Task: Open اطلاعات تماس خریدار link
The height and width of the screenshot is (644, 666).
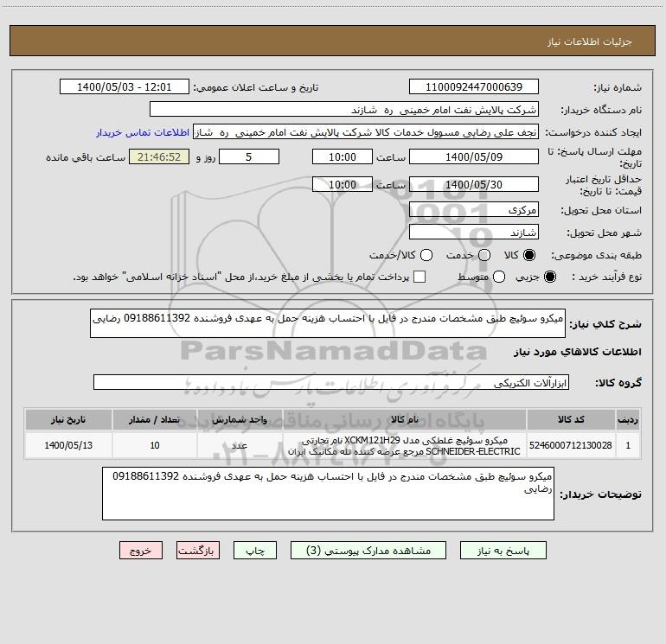Action: (x=143, y=132)
